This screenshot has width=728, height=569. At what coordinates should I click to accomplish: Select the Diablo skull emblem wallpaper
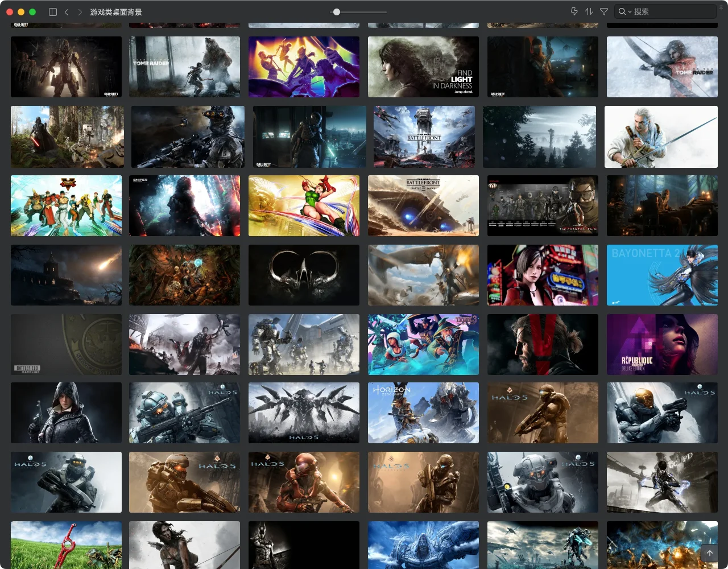(x=304, y=275)
